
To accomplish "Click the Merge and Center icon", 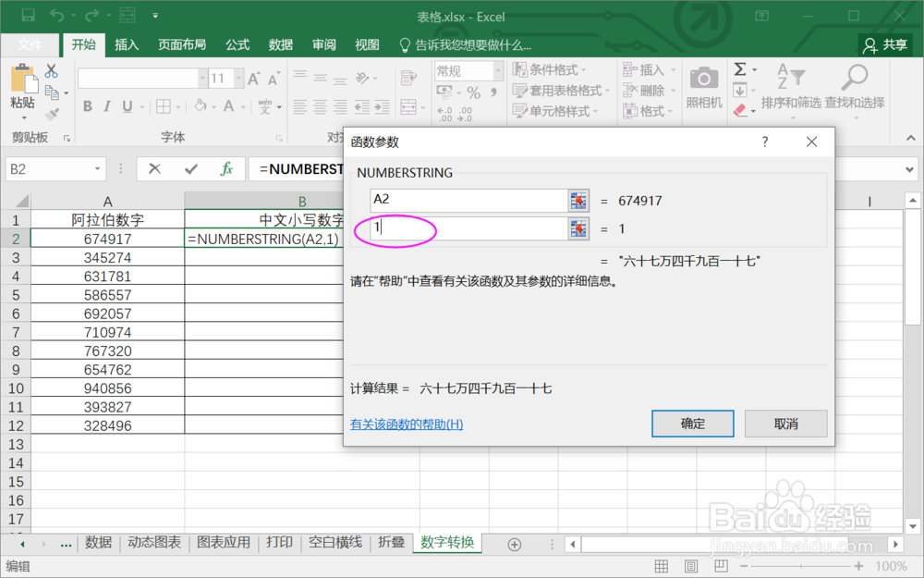I will [x=408, y=106].
